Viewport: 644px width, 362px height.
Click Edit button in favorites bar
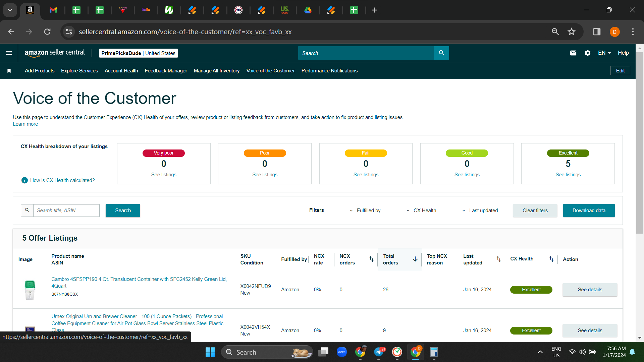(621, 71)
